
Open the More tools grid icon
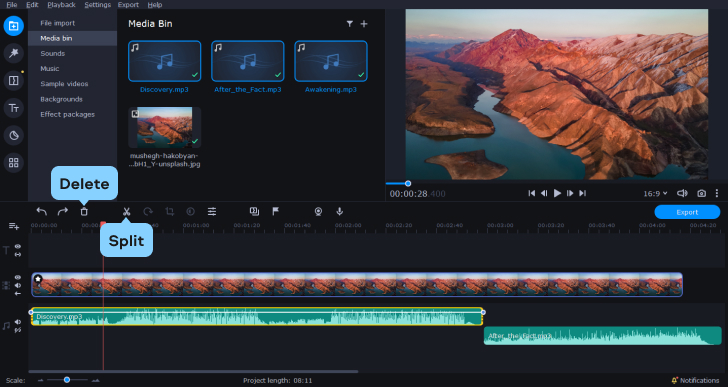13,163
